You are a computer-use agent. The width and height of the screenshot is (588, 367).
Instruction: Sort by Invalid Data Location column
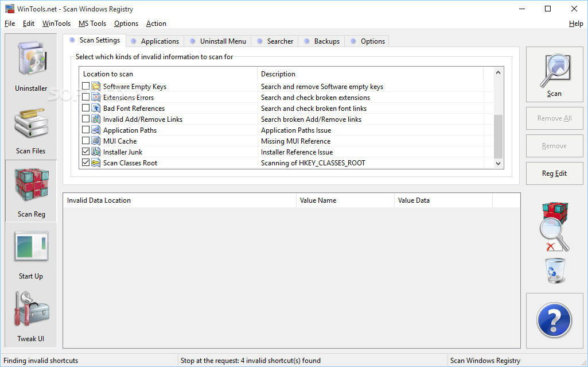(x=180, y=200)
